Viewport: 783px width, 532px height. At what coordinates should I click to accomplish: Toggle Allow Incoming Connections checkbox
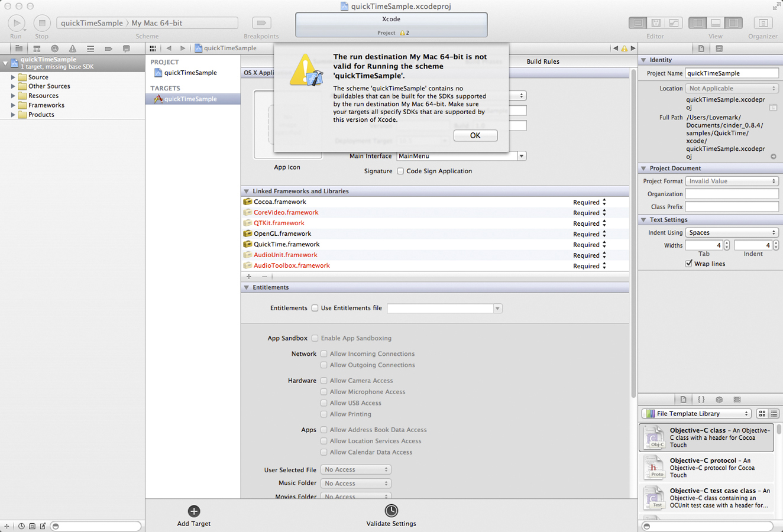(x=323, y=353)
